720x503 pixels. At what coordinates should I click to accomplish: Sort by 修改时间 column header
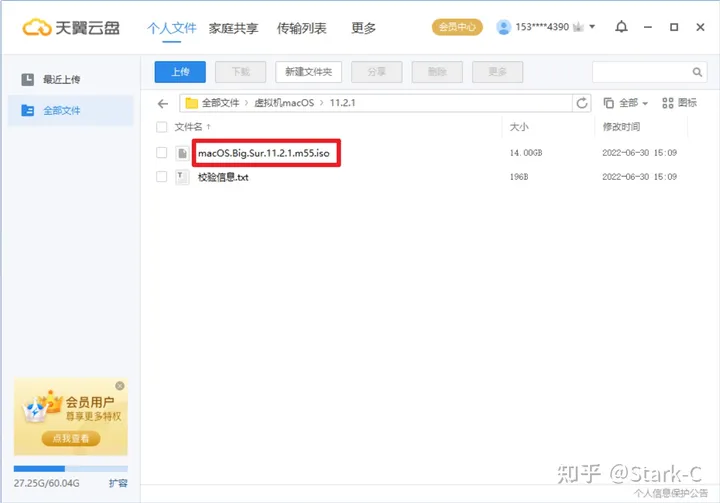pos(621,127)
